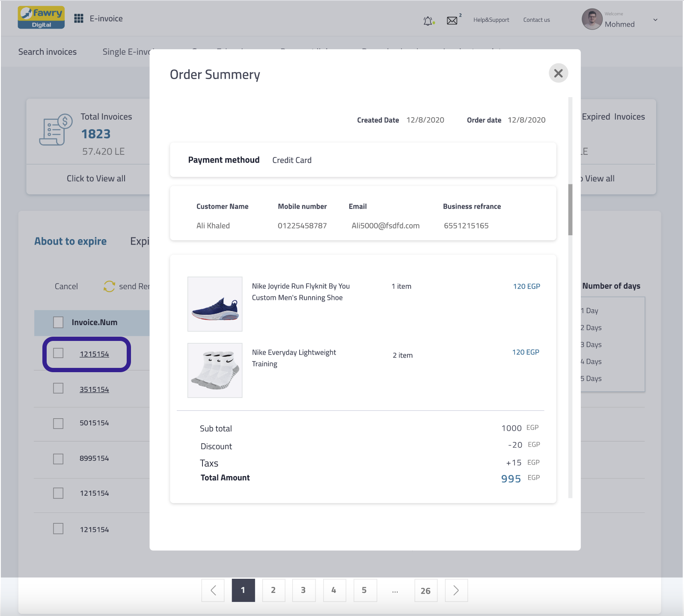Go to next page arrow
684x616 pixels.
click(x=456, y=591)
